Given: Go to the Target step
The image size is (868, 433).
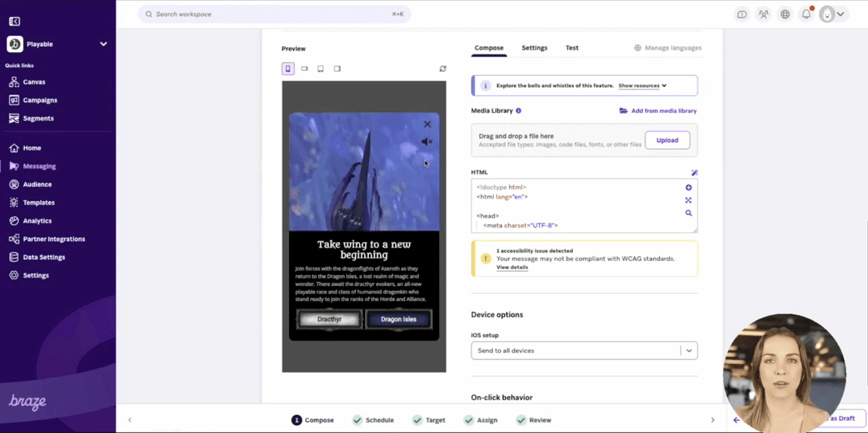Looking at the screenshot, I should (x=429, y=420).
